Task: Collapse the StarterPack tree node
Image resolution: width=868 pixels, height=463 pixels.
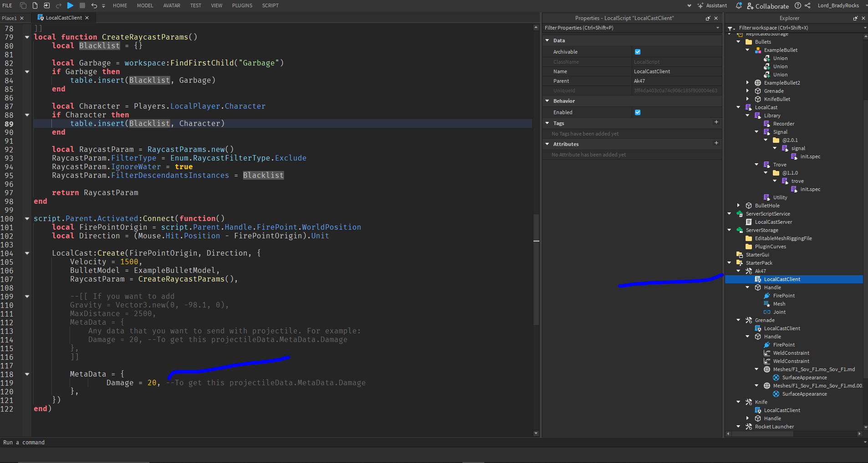Action: click(730, 263)
